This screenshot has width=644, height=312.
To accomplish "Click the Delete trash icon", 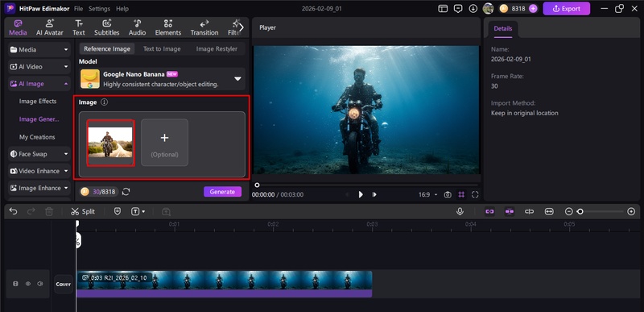I will point(49,211).
